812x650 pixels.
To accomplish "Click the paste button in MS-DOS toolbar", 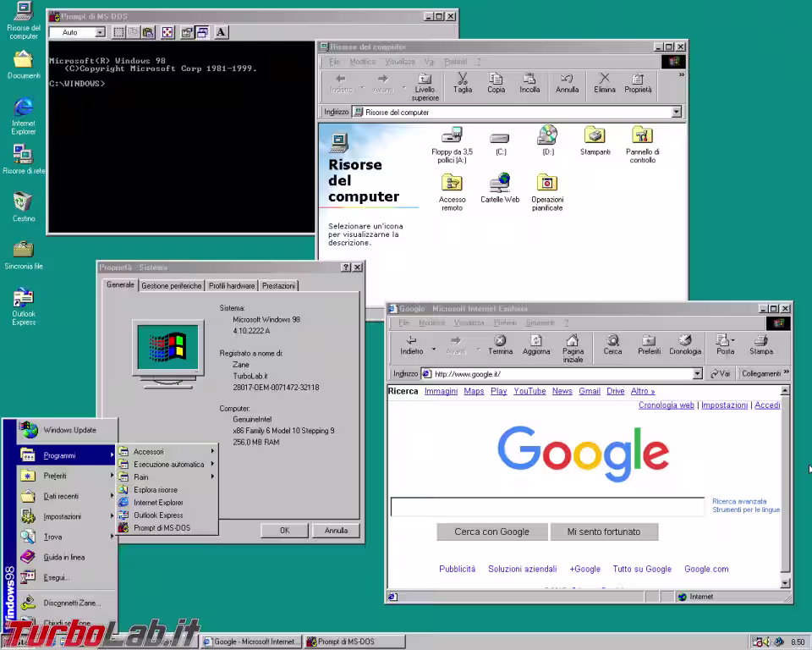I will tap(147, 32).
